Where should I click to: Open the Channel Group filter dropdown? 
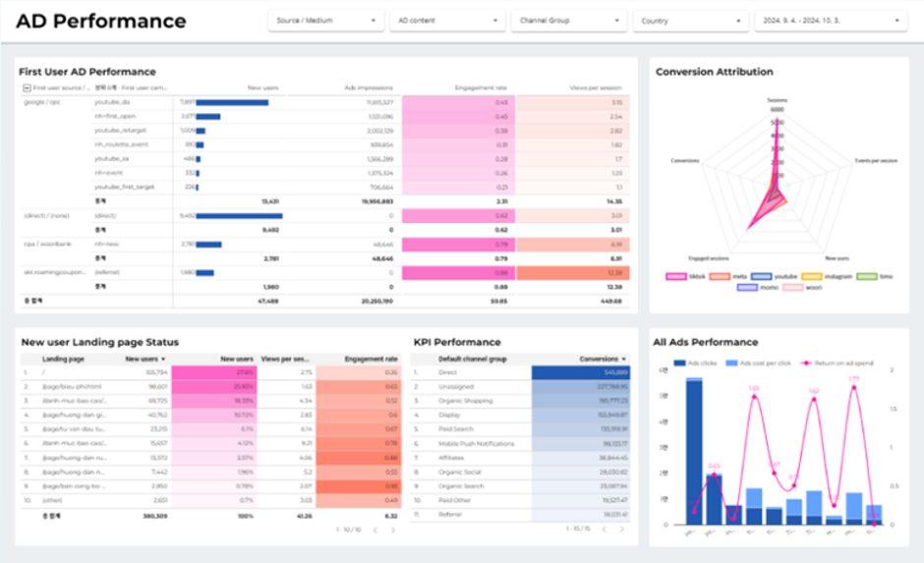(569, 21)
